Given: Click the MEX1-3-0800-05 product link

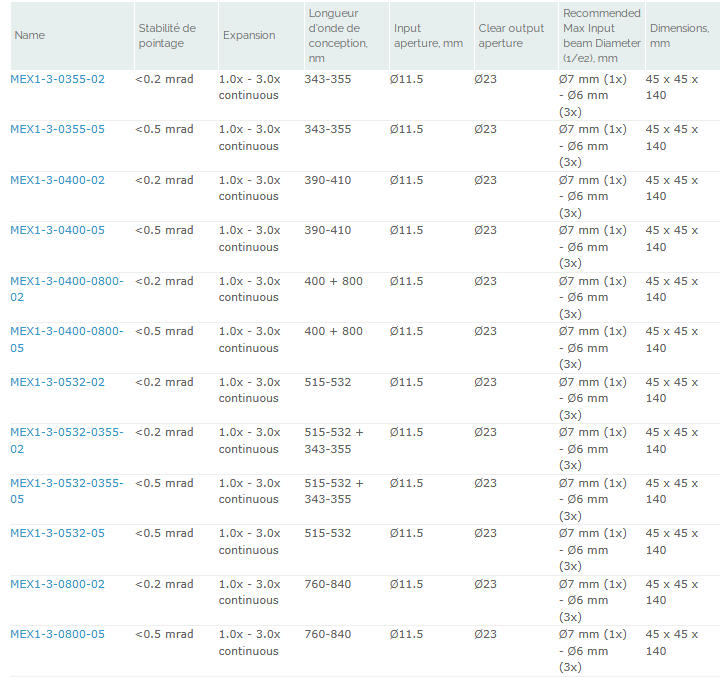Looking at the screenshot, I should (57, 634).
